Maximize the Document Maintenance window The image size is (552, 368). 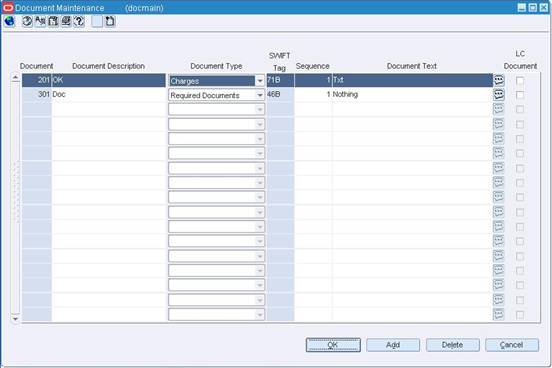click(x=533, y=7)
